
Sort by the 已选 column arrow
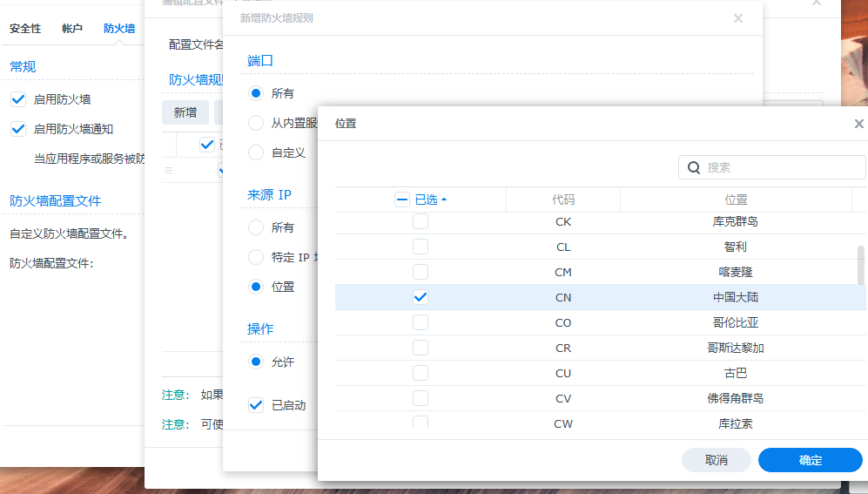pyautogui.click(x=445, y=200)
